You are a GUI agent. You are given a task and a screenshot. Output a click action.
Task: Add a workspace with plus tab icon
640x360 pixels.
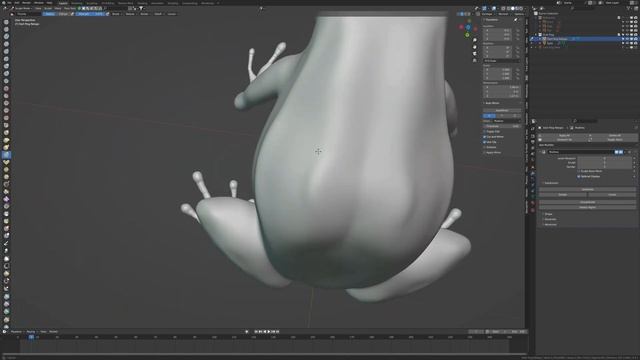tap(218, 3)
